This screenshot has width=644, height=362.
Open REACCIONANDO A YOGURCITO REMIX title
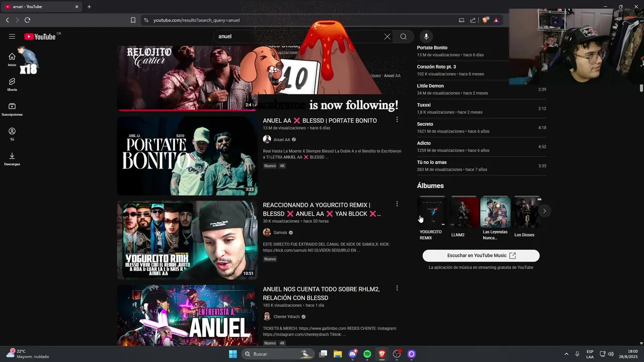(x=321, y=209)
